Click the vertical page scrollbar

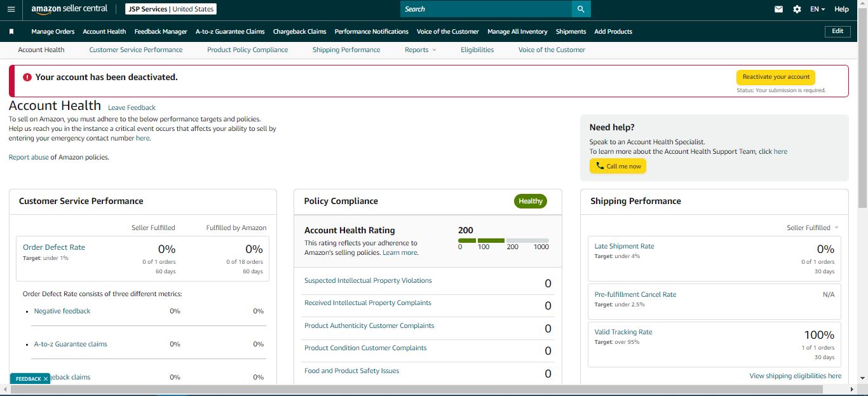coord(862,107)
